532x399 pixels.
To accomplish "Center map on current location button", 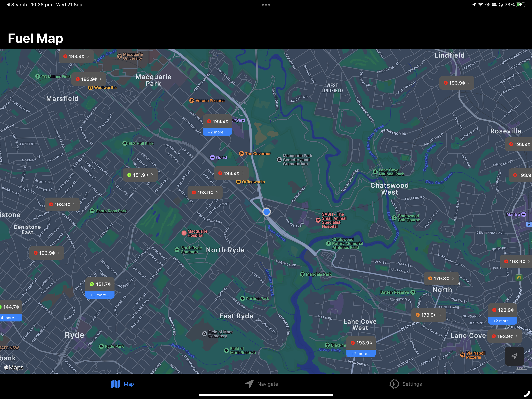I will point(514,356).
